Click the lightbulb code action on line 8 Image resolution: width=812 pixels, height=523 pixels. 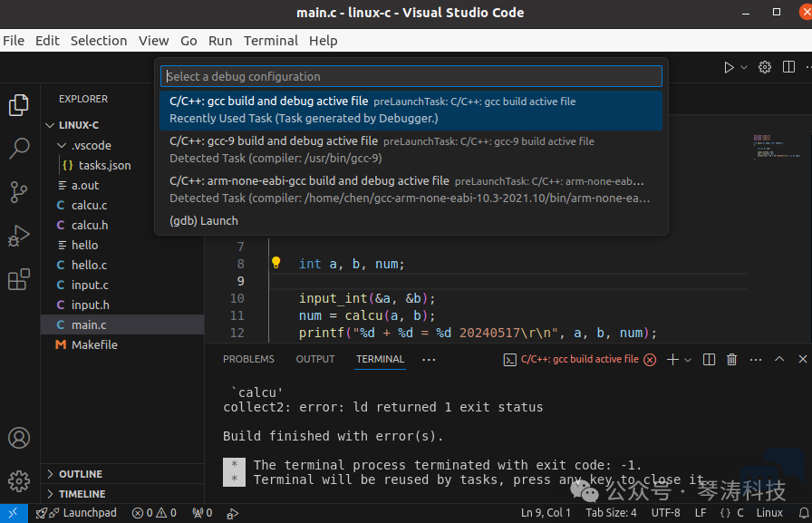click(x=276, y=263)
